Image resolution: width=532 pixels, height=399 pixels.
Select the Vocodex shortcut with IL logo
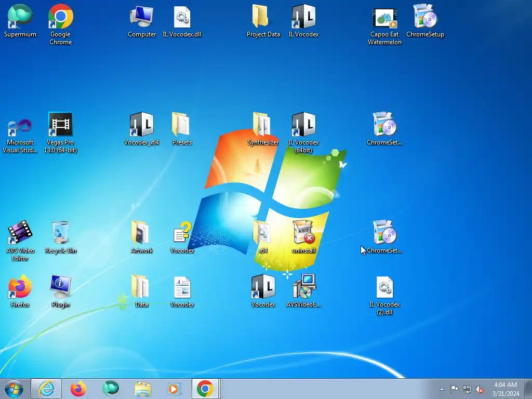263,291
